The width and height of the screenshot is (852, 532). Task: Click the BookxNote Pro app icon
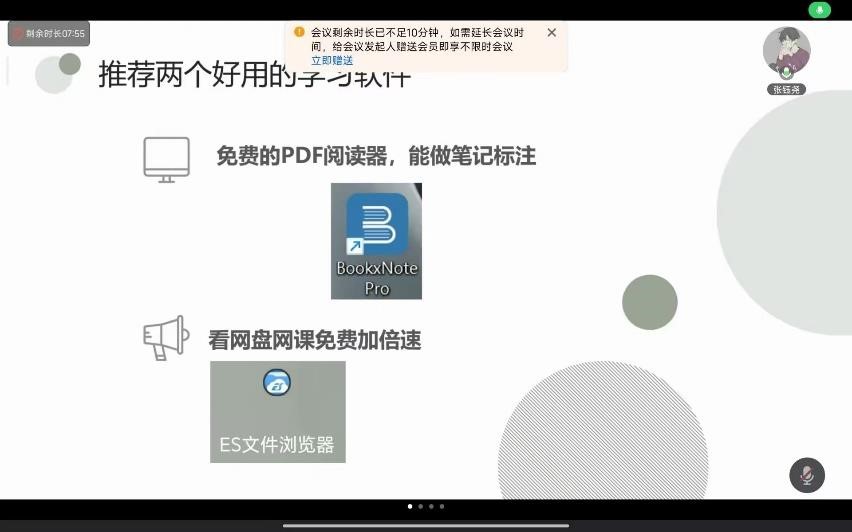[x=376, y=240]
